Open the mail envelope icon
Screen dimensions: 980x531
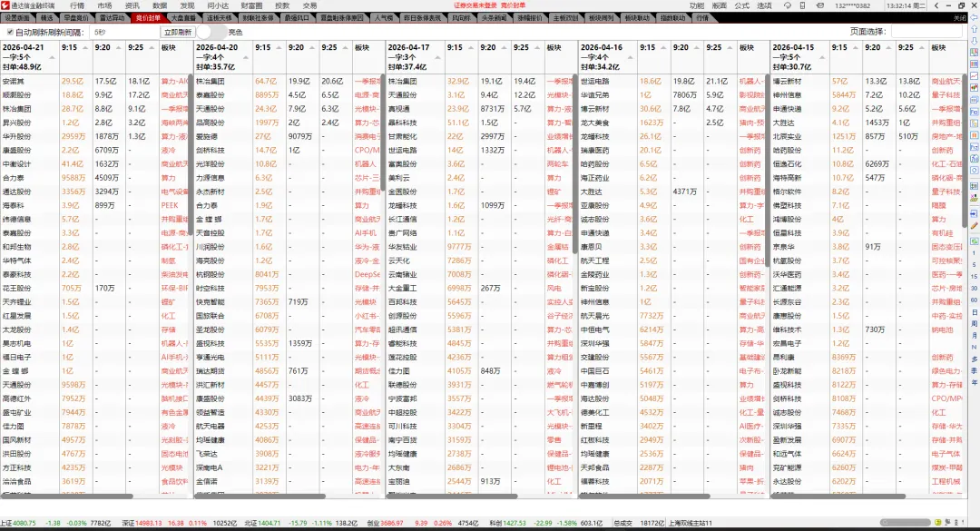(820, 5)
